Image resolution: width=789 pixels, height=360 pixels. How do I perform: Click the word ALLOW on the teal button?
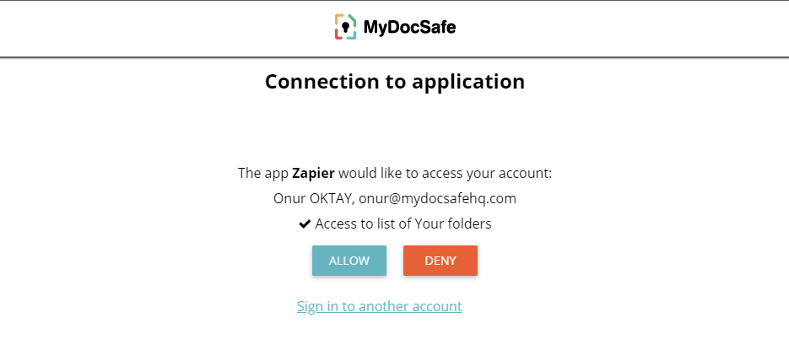pyautogui.click(x=349, y=261)
